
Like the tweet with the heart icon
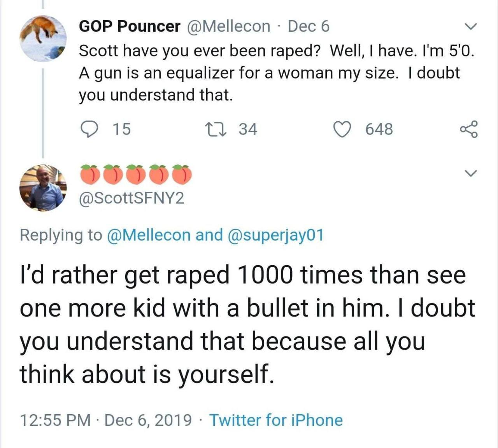coord(343,129)
